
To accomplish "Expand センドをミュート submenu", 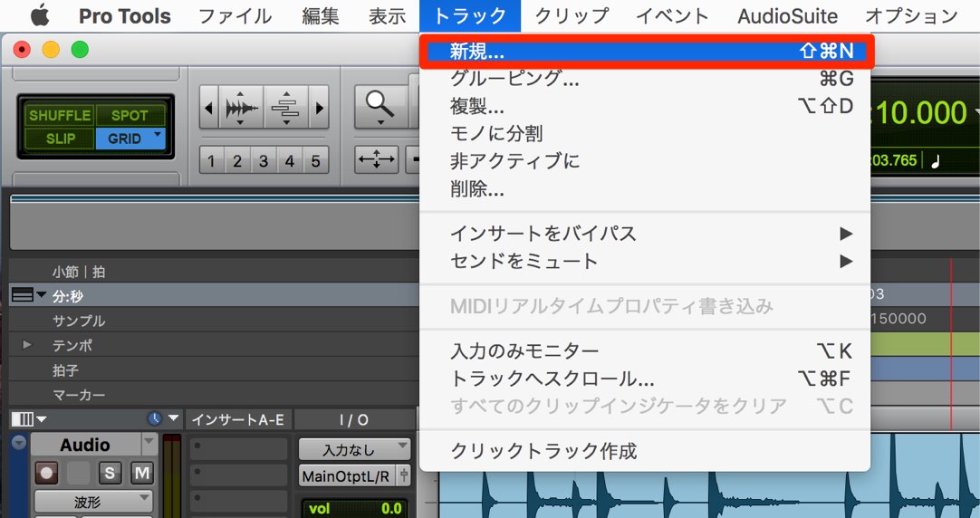I will tap(645, 261).
